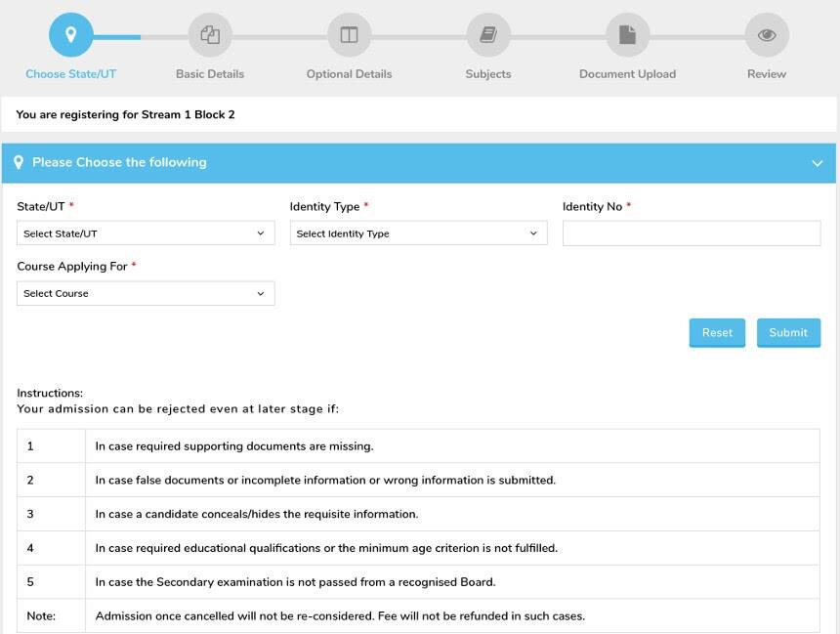Select the 'Optional Details' step label
The image size is (840, 634).
[349, 74]
